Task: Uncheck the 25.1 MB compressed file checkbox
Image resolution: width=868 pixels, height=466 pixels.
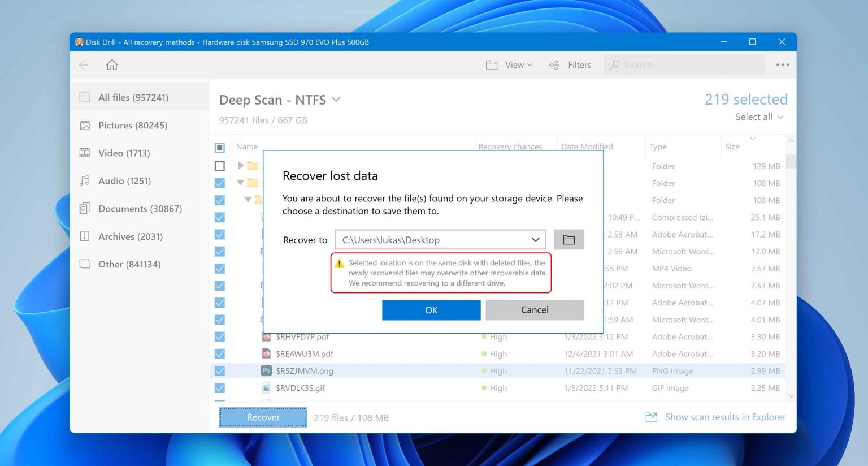Action: tap(220, 217)
